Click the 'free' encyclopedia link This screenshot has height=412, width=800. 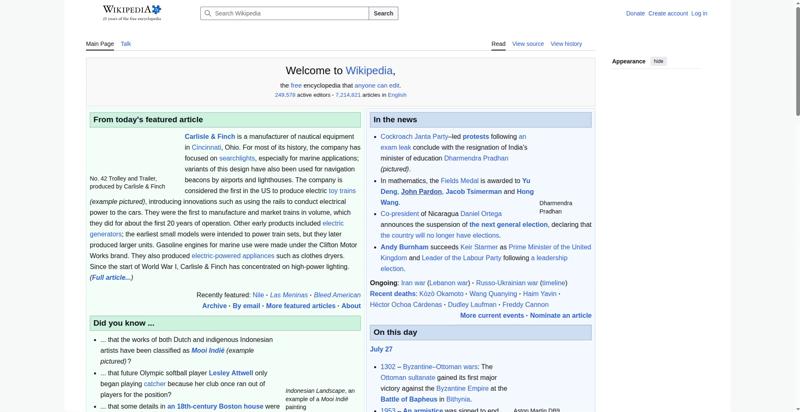[x=296, y=86]
